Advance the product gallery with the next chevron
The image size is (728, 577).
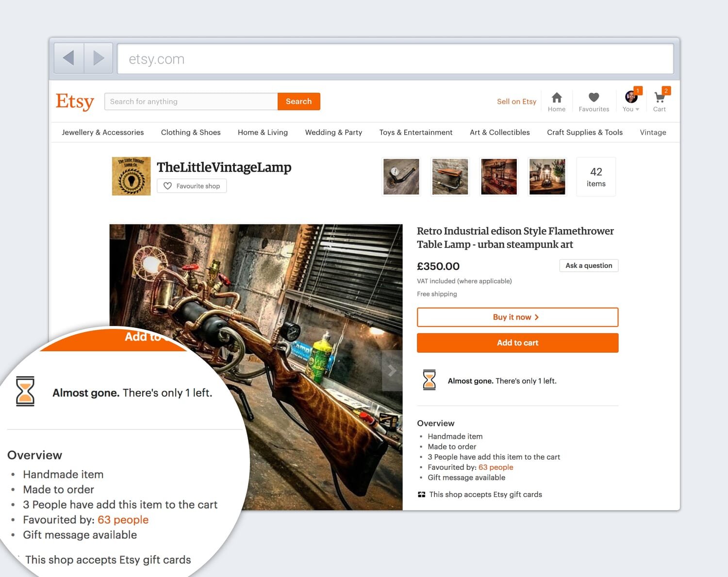(x=392, y=370)
